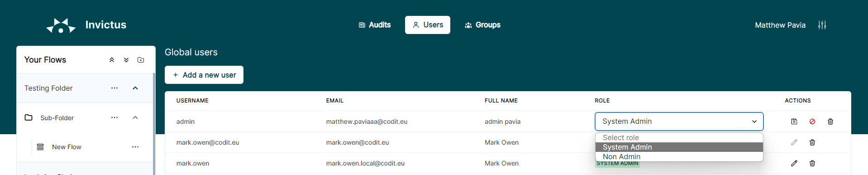The height and width of the screenshot is (175, 868).
Task: Collapse all folders with double-up chevron icon
Action: click(x=112, y=60)
